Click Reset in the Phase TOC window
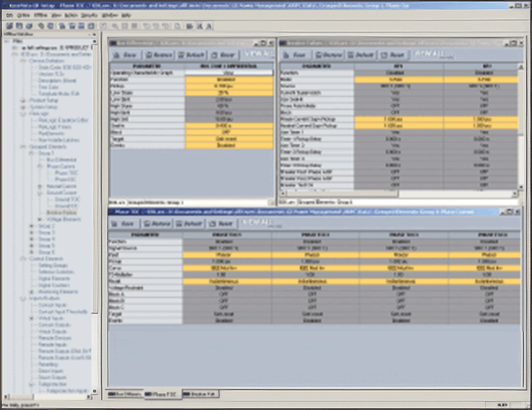 (221, 224)
